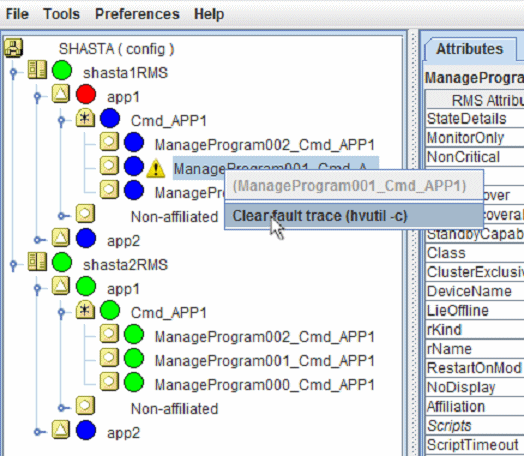Click the resource icon of ManageProgram002_Cmd_APP1 under shasta1RMS
524x456 pixels.
(109, 142)
